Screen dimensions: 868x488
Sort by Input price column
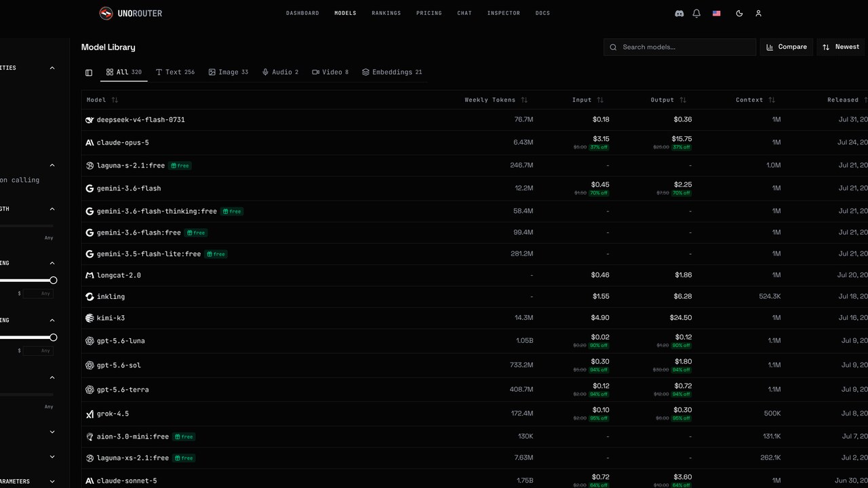tap(587, 100)
